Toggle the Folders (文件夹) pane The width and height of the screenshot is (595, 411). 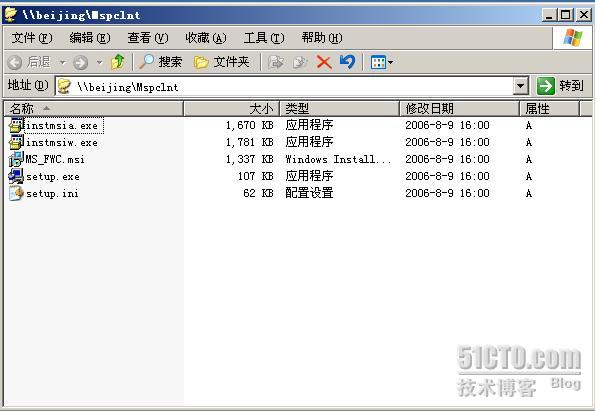[x=222, y=62]
